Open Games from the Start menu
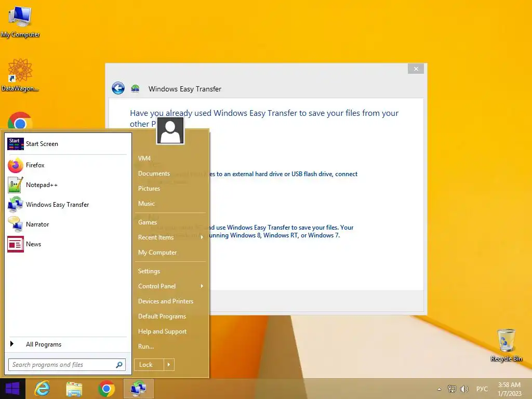 click(147, 222)
